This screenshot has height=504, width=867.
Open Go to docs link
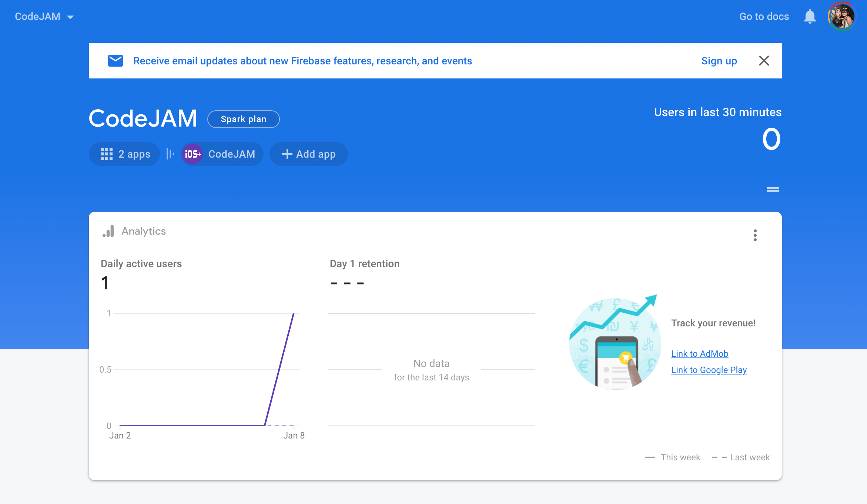(x=764, y=17)
